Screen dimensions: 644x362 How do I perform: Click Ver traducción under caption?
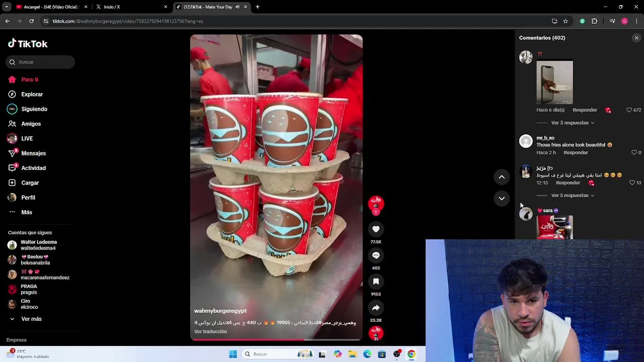[210, 331]
